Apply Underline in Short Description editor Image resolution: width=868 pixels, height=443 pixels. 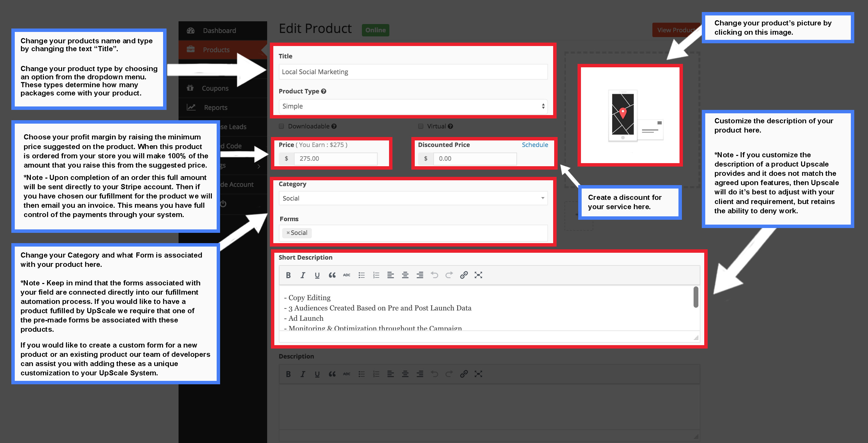pyautogui.click(x=317, y=275)
